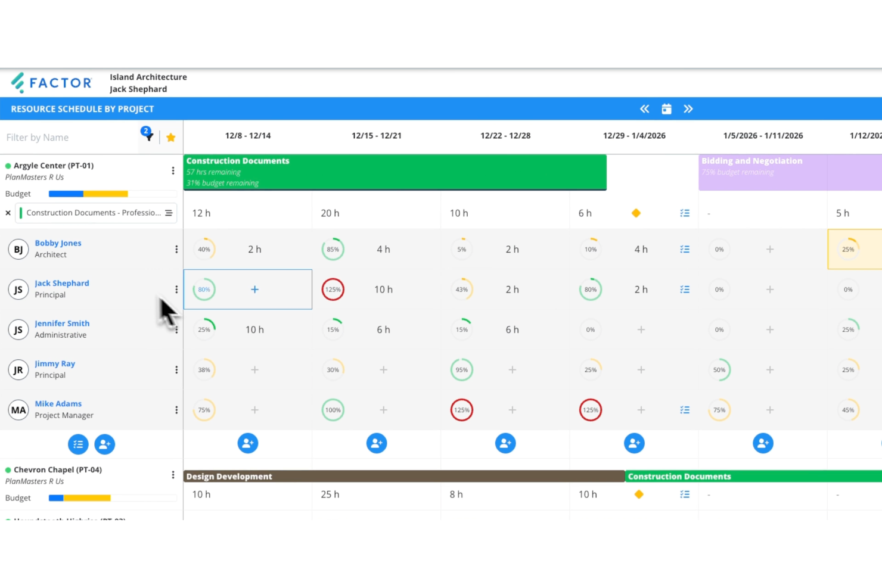The width and height of the screenshot is (882, 588).
Task: Click the orange diamond milestone for Argyle Center
Action: [636, 213]
